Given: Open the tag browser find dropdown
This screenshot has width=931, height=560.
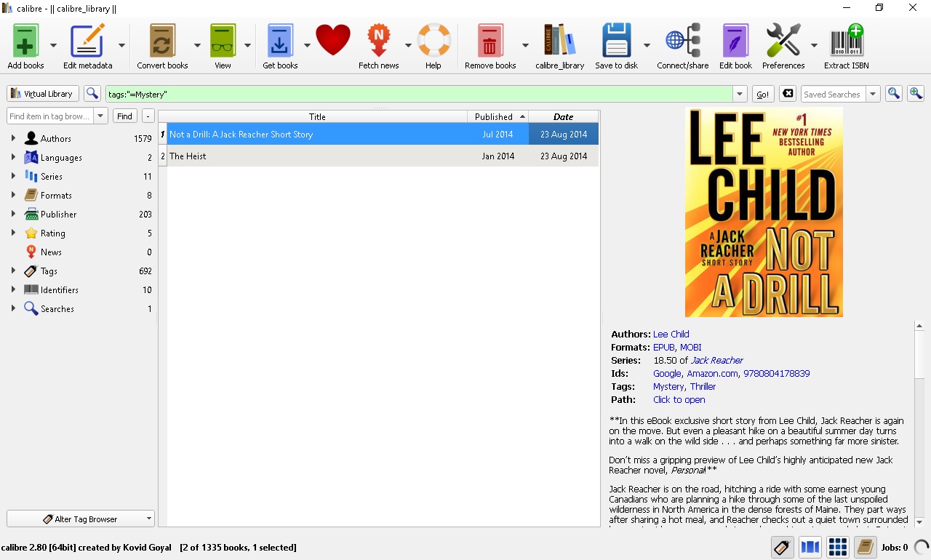Looking at the screenshot, I should pos(101,116).
